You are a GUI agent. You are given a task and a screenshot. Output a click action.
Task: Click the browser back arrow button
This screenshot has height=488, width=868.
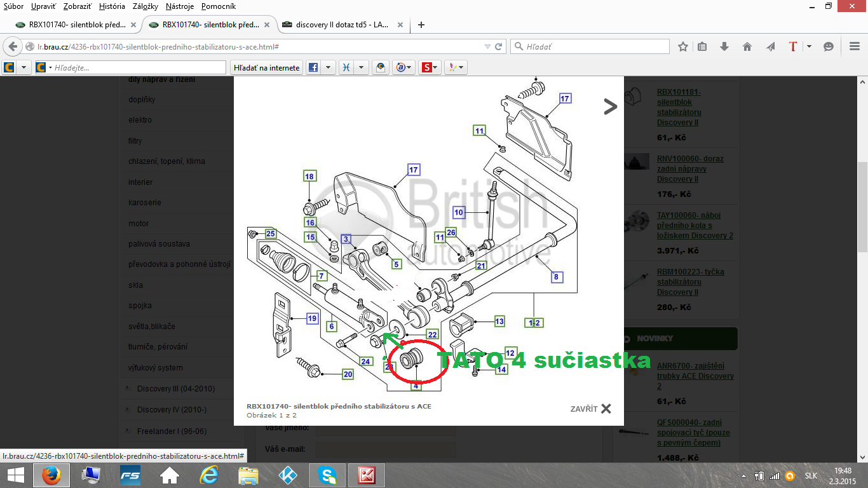point(13,47)
